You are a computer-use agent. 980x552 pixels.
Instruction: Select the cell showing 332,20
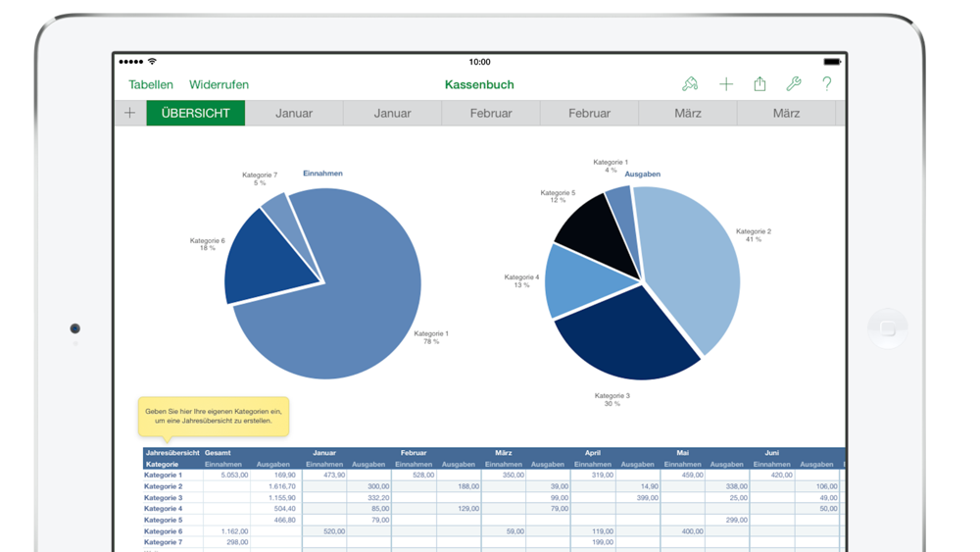(x=369, y=498)
